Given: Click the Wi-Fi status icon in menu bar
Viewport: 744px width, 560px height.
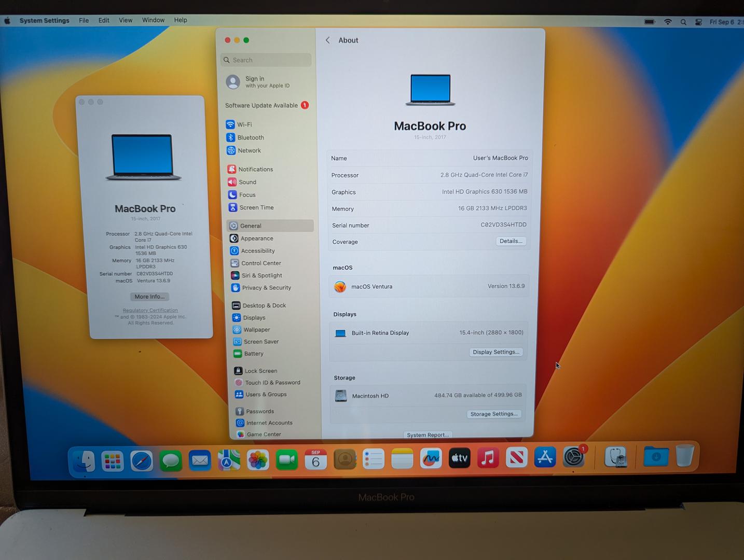Looking at the screenshot, I should click(668, 22).
